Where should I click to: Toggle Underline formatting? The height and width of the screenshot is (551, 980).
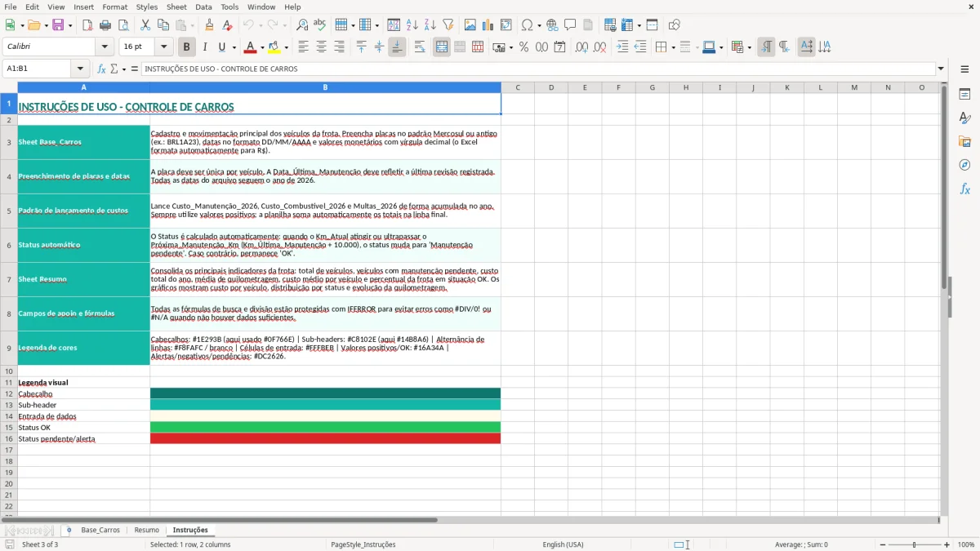[221, 47]
